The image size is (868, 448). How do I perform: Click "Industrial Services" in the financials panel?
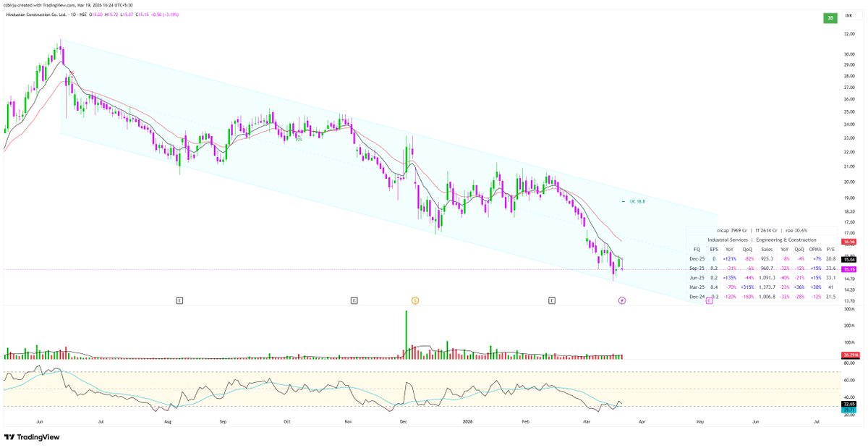click(x=728, y=240)
